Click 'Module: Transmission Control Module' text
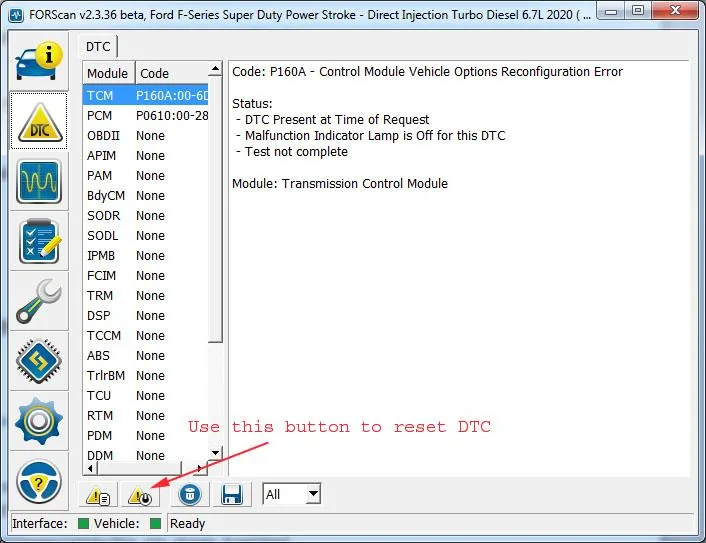Image resolution: width=706 pixels, height=543 pixels. tap(340, 184)
